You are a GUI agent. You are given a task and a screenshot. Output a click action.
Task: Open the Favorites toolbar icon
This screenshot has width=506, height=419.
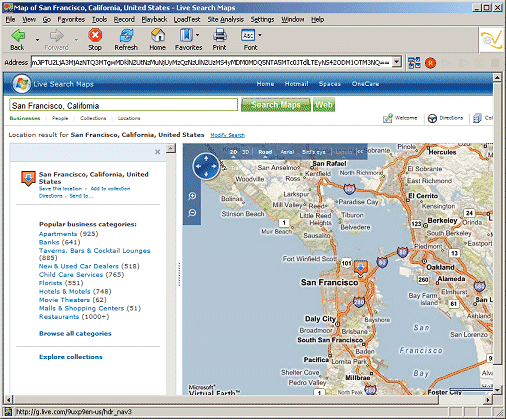186,35
